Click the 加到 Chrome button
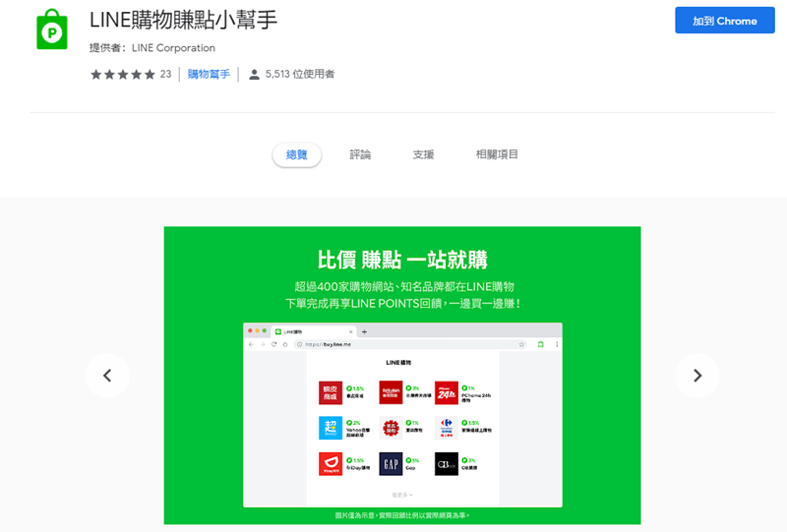The image size is (787, 532). 724,21
